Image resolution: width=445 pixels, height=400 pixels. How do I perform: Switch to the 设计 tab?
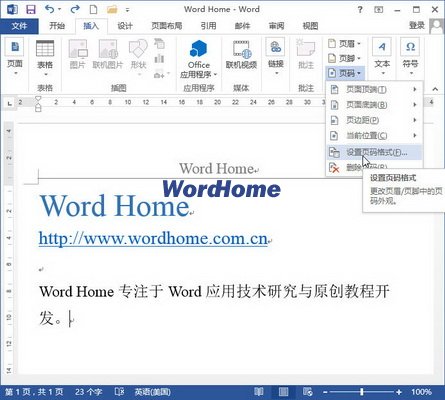[125, 26]
